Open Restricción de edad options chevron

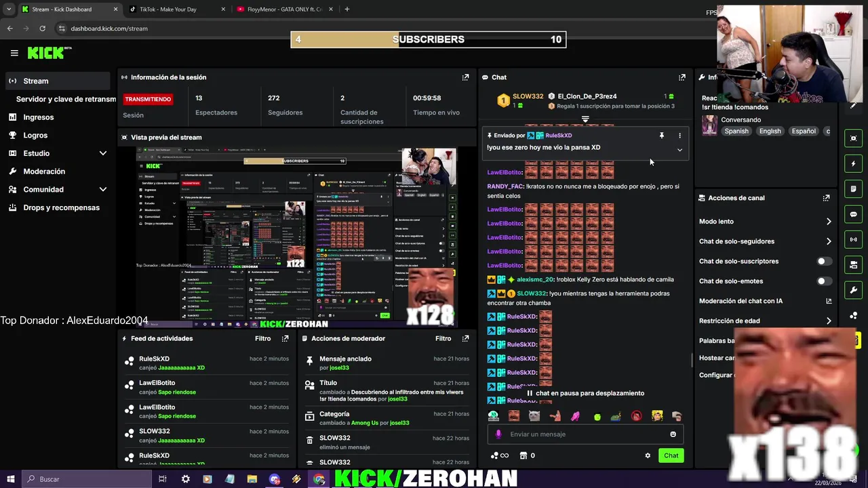[x=829, y=321]
